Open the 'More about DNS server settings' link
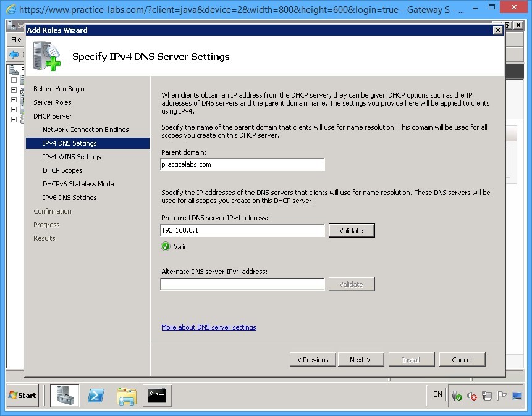 pos(208,327)
